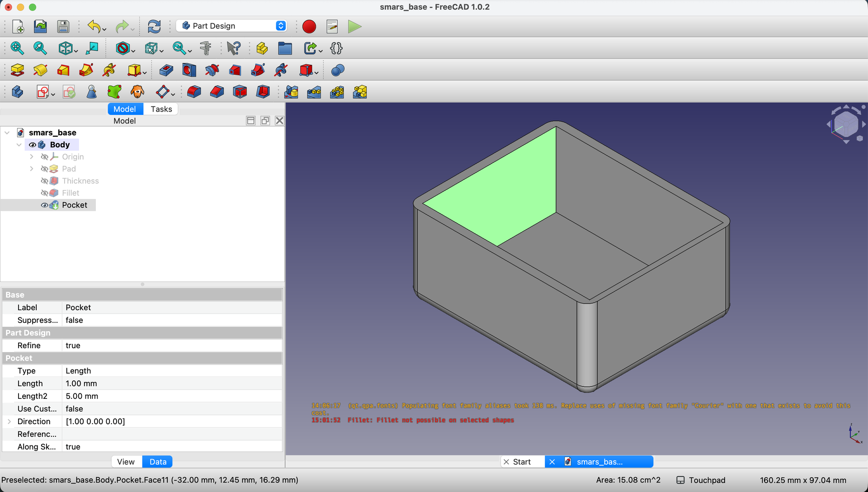This screenshot has height=492, width=868.
Task: Click the Refresh recompute icon
Action: (x=154, y=27)
